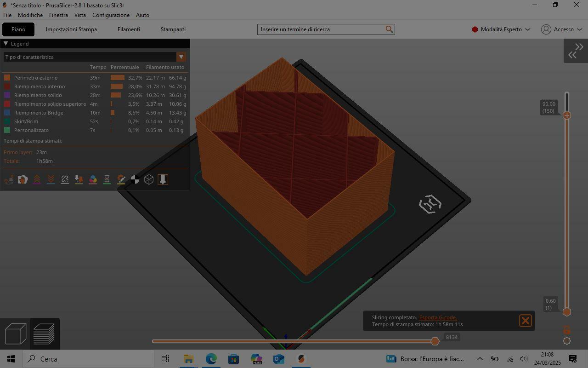Click the hourglass pause prints icon
Image resolution: width=588 pixels, height=368 pixels.
[x=107, y=180]
